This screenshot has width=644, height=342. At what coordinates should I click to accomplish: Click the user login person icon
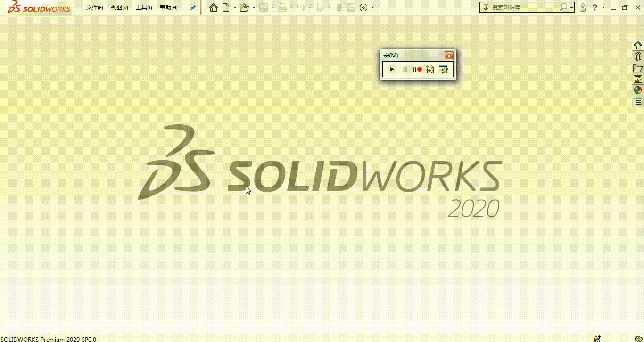click(583, 8)
